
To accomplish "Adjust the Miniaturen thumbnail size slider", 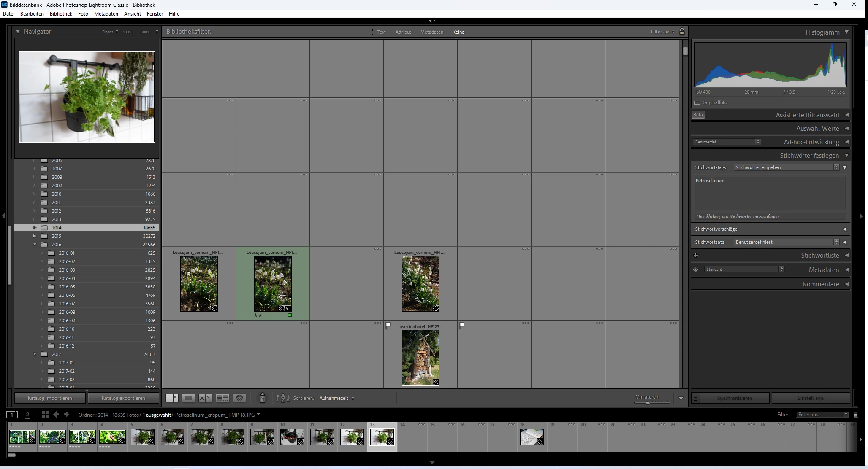I will pyautogui.click(x=652, y=403).
